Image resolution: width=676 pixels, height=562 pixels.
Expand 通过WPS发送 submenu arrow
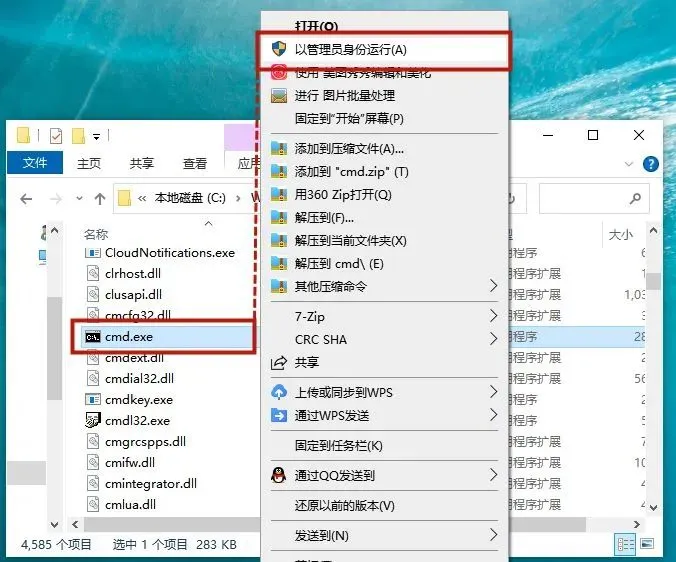pyautogui.click(x=494, y=415)
